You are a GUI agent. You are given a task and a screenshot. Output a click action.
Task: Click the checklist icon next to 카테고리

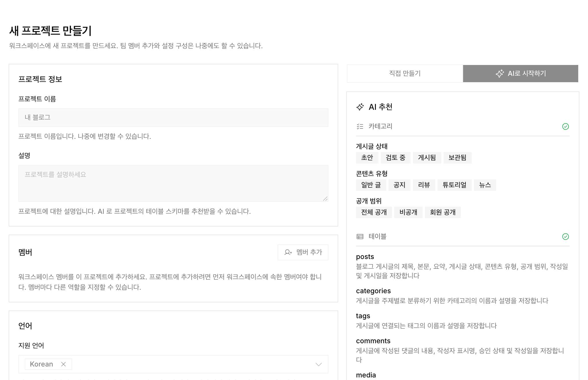click(x=360, y=126)
